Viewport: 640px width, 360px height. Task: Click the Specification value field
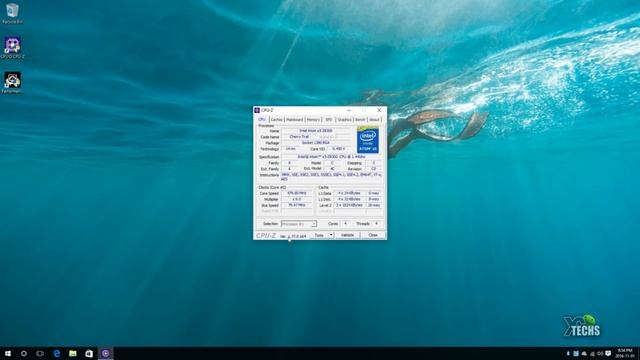[x=331, y=157]
